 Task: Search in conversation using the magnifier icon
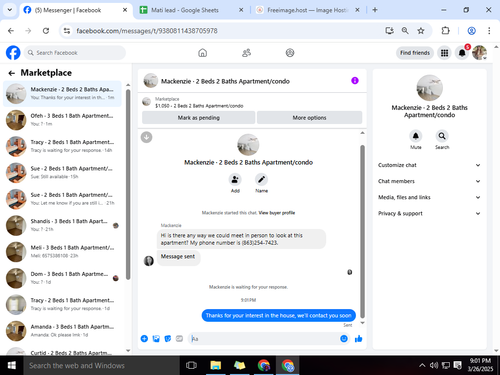tap(442, 136)
